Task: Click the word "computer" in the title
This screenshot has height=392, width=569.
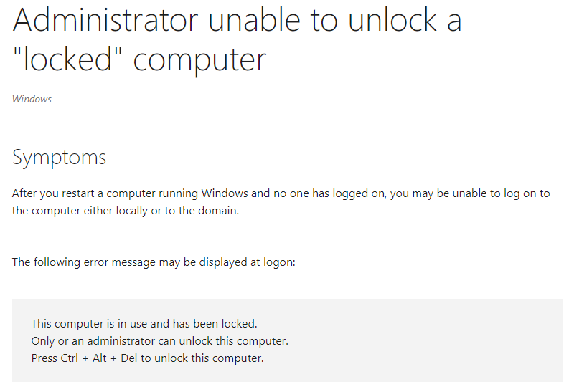Action: [199, 61]
